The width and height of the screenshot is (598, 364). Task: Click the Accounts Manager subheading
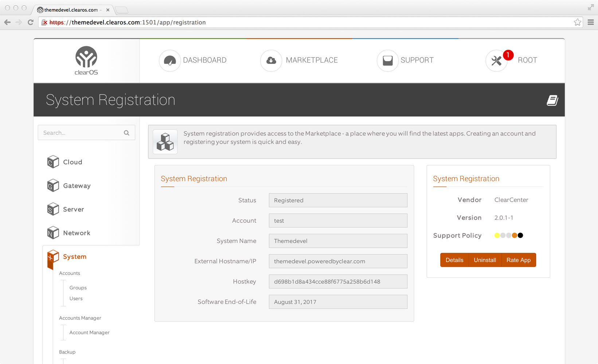pyautogui.click(x=80, y=318)
